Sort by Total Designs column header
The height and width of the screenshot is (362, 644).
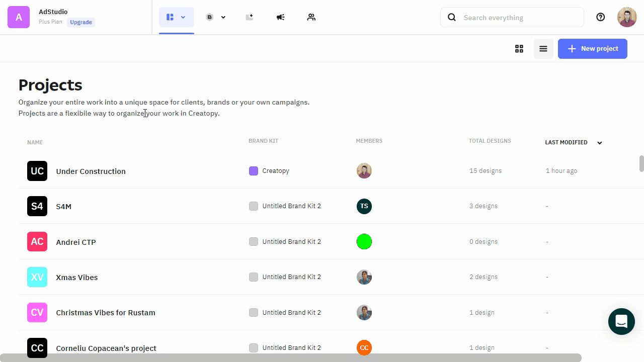[490, 141]
